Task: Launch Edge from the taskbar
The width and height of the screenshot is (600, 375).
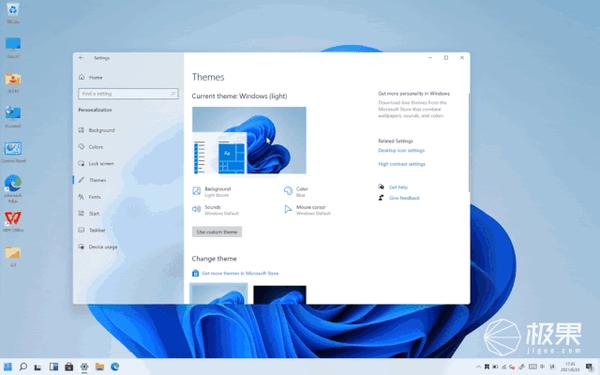Action: pos(115,367)
